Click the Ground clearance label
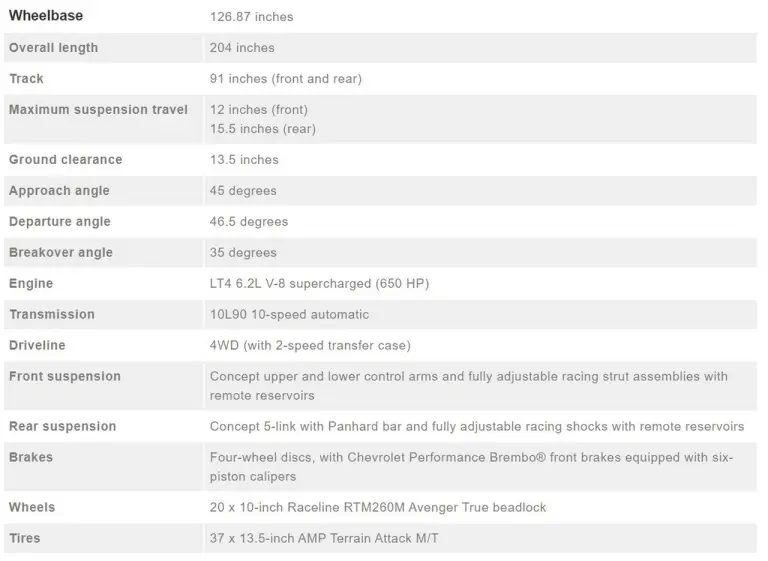This screenshot has width=768, height=561. [65, 160]
